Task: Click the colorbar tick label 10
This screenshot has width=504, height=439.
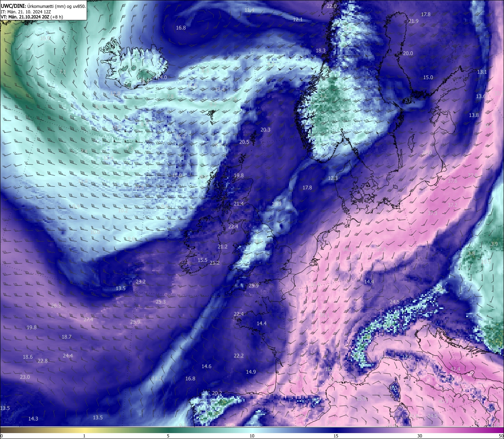Action: point(252,436)
